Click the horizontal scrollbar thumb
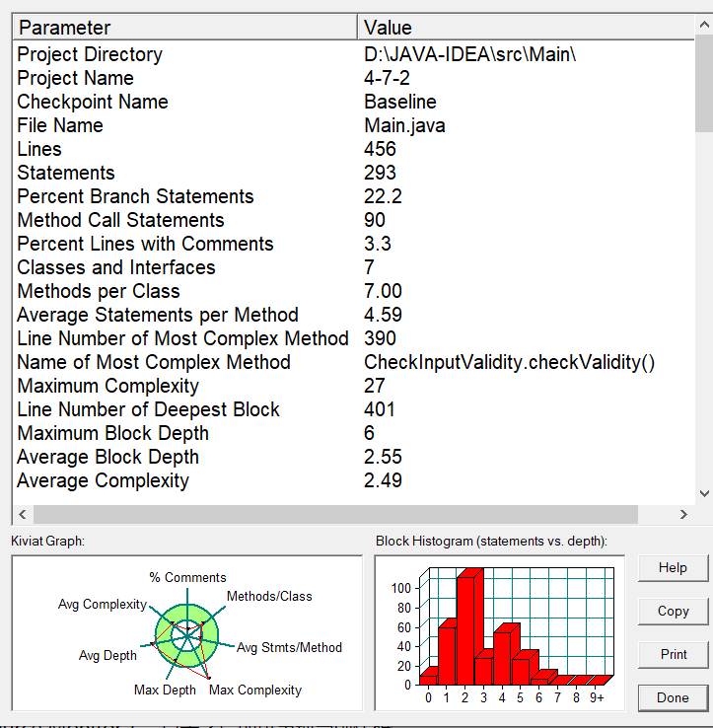This screenshot has height=728, width=713. (x=335, y=514)
